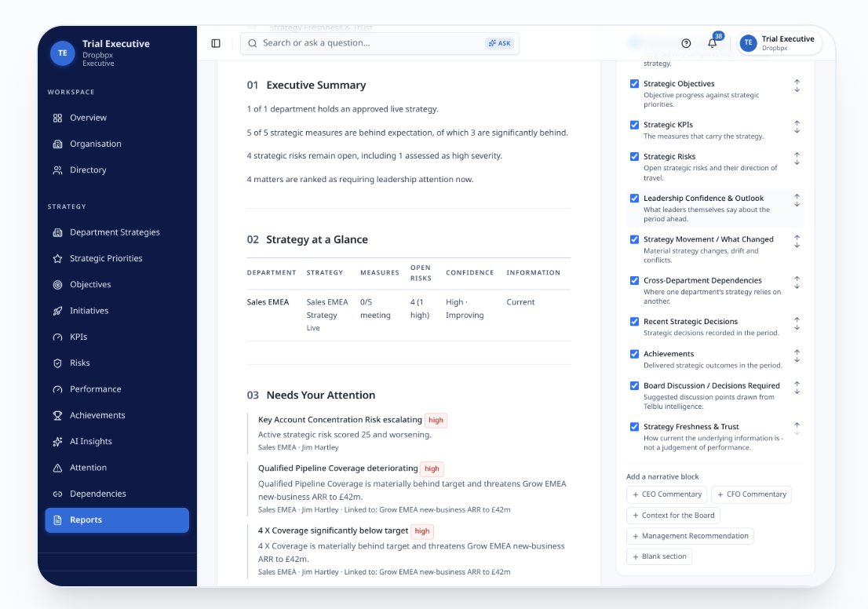Viewport: 868px width, 609px height.
Task: Open Trial Executive account menu top right
Action: [x=779, y=43]
